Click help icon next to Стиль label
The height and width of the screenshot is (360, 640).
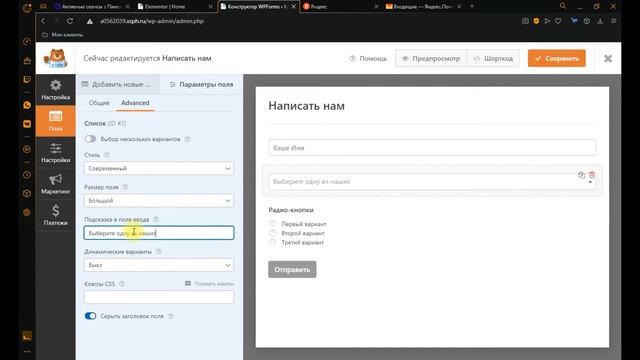[x=107, y=155]
